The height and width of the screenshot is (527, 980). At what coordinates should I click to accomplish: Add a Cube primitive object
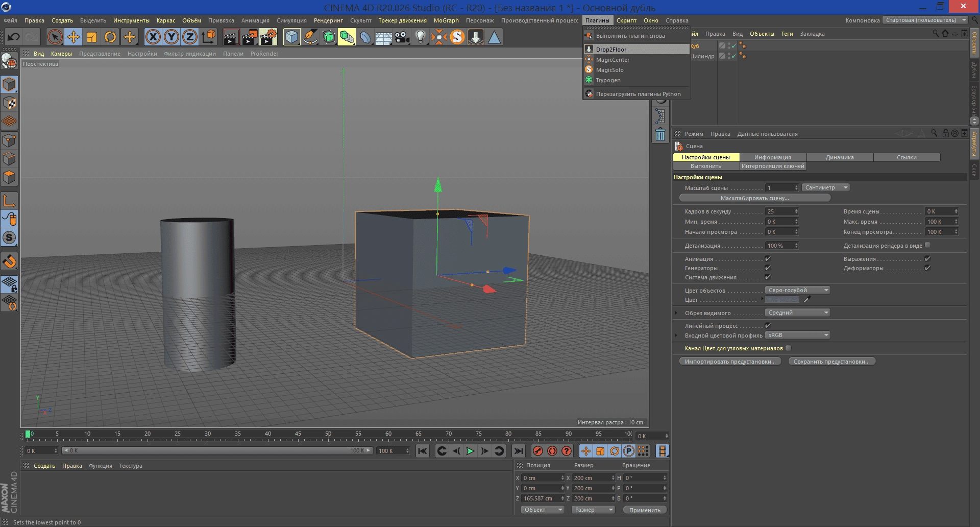(291, 37)
